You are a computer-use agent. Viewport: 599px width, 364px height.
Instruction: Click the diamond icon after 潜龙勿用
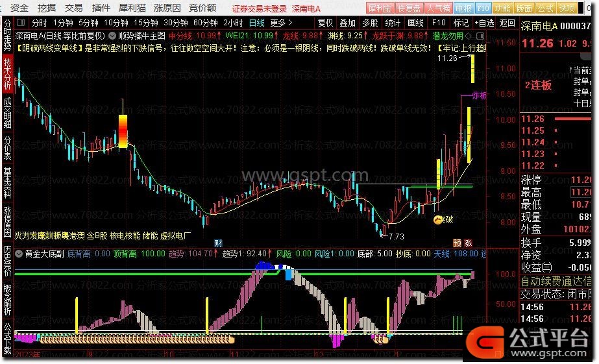click(x=469, y=36)
